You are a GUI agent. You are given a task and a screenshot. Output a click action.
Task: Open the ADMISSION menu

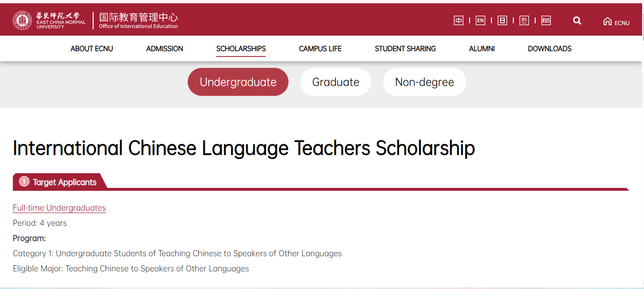tap(164, 48)
